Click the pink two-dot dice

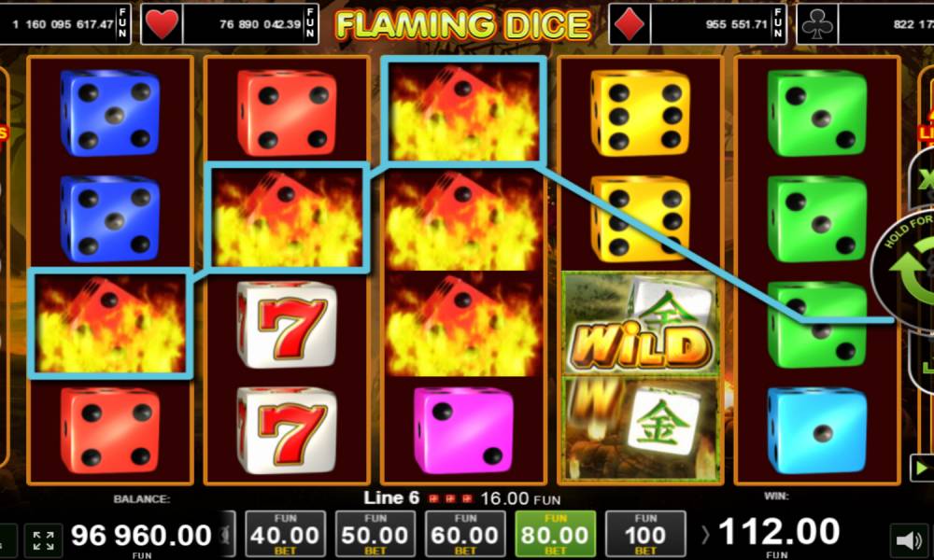click(463, 431)
